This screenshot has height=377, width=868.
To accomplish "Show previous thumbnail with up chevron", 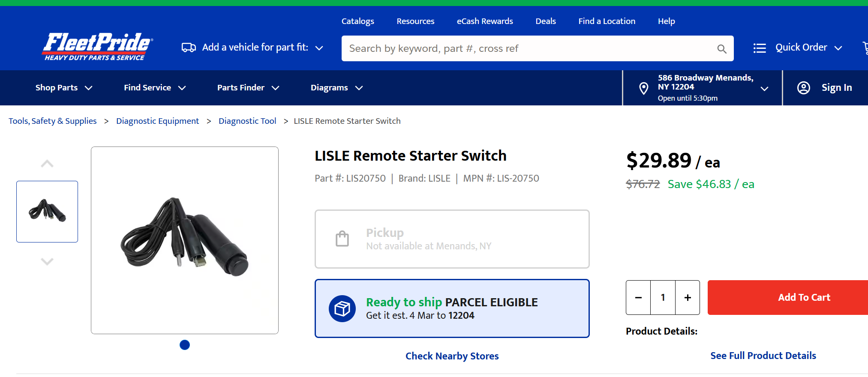I will click(47, 164).
